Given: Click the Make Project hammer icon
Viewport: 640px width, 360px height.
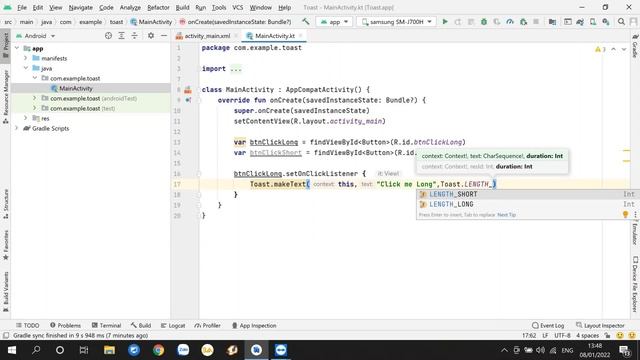Looking at the screenshot, I should click(305, 22).
